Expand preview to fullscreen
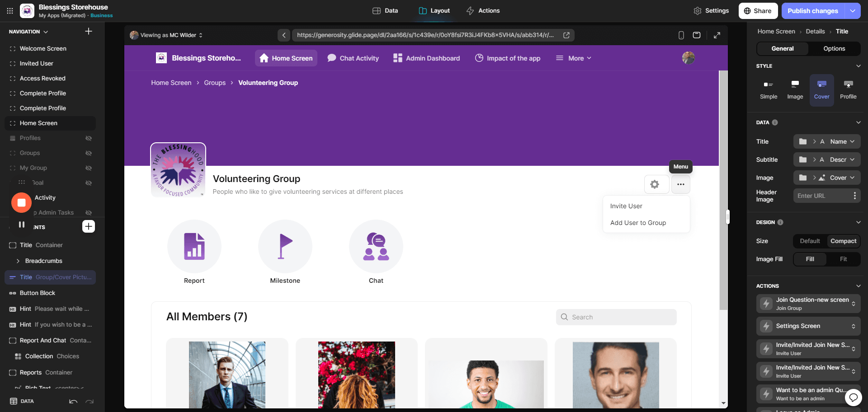The height and width of the screenshot is (412, 868). pos(717,35)
